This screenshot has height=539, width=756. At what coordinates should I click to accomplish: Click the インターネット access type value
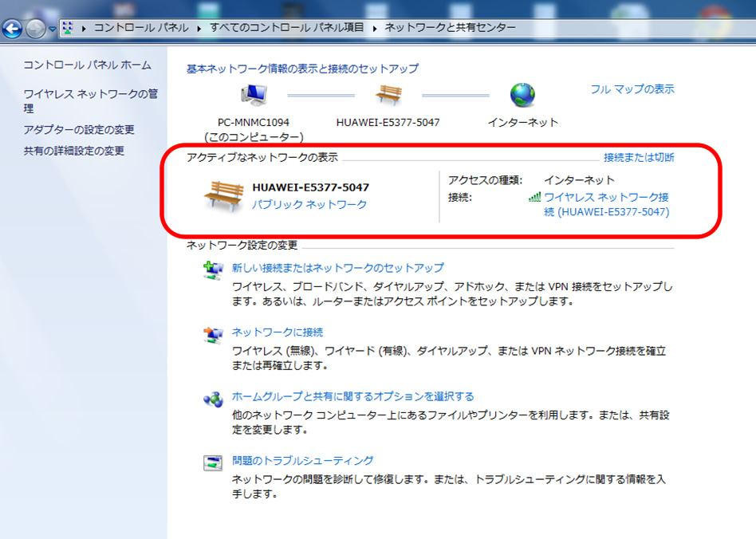(x=579, y=180)
